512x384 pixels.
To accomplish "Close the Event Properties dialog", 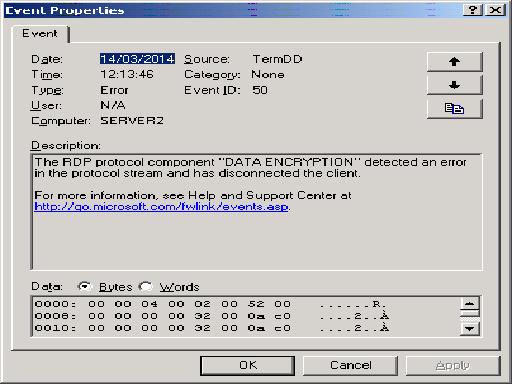I will pos(495,10).
